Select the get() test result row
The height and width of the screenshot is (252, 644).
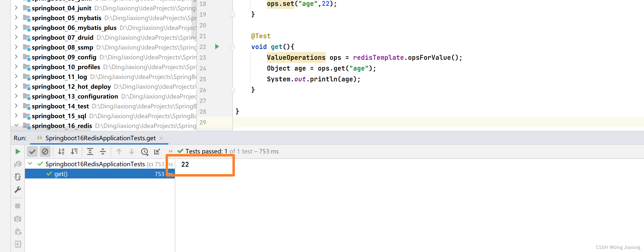[x=100, y=174]
